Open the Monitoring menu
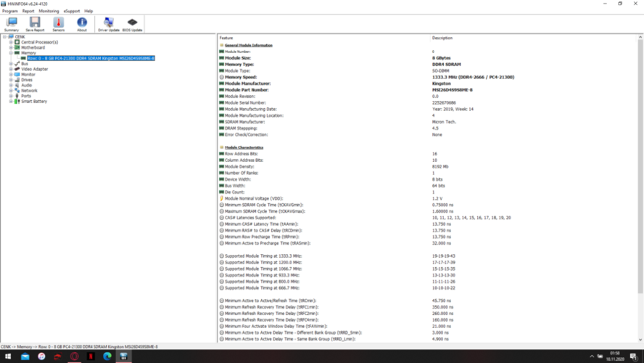 click(49, 11)
